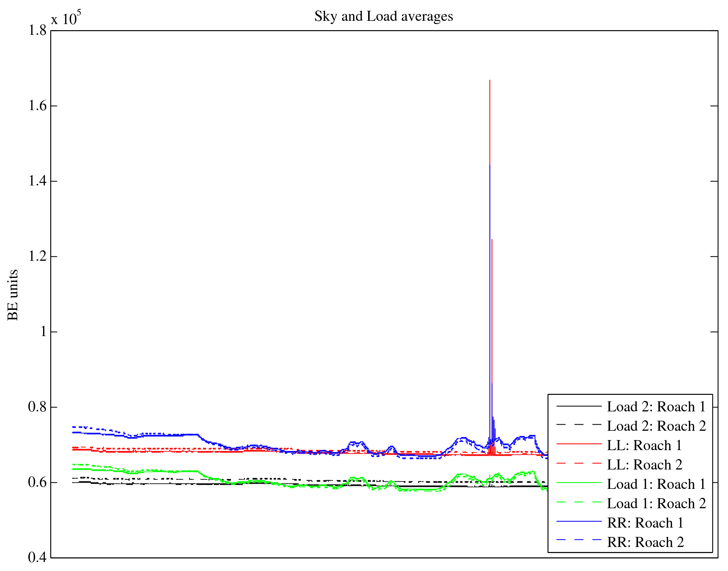Click the 'Load 1: Roach 1' legend label
This screenshot has width=728, height=571.
(656, 484)
